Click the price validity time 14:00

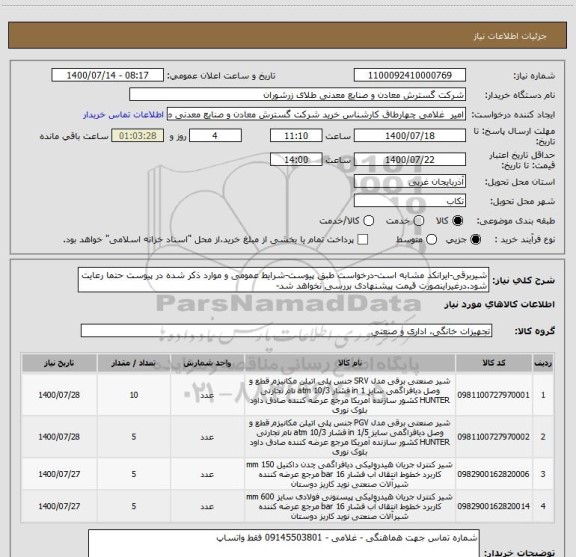pos(296,159)
